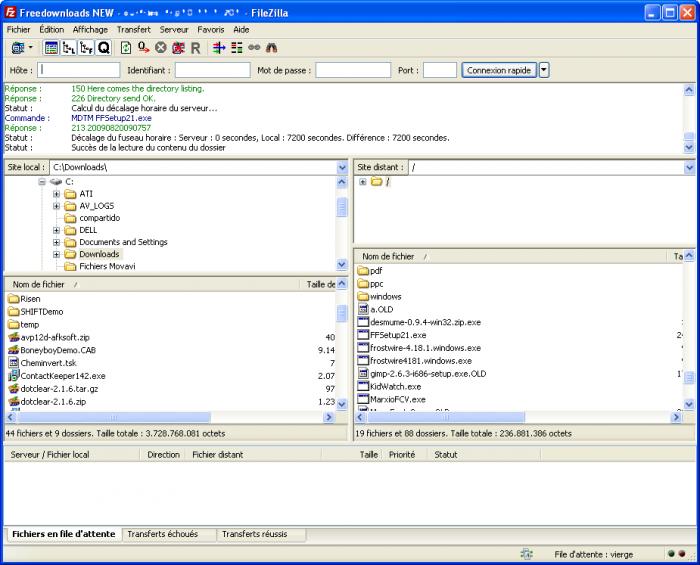The image size is (700, 565).
Task: Click the Hôte input field
Action: pos(79,70)
